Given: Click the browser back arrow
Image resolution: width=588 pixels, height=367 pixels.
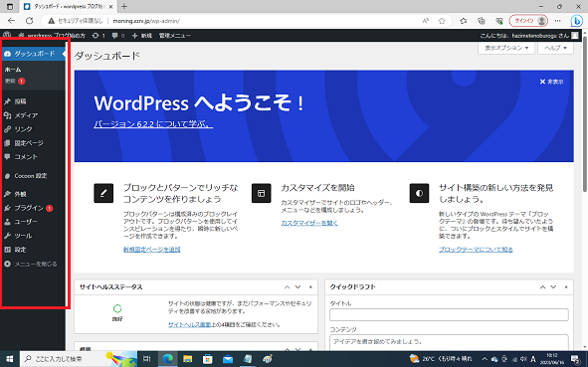Looking at the screenshot, I should [x=11, y=21].
